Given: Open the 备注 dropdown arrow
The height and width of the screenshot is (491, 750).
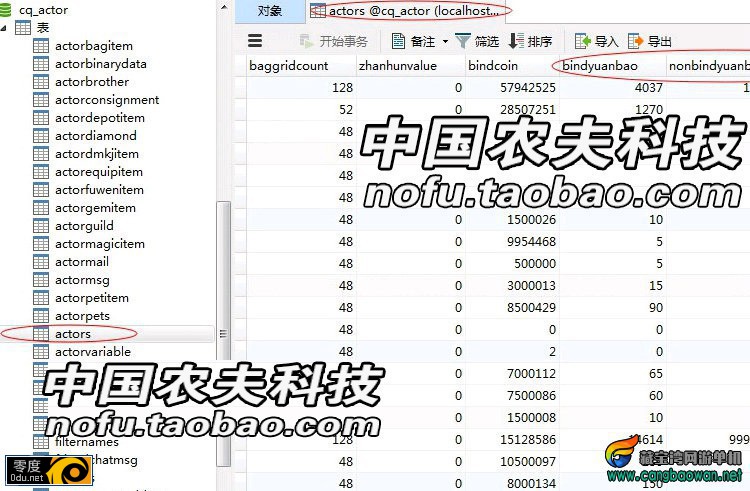Looking at the screenshot, I should (x=445, y=42).
